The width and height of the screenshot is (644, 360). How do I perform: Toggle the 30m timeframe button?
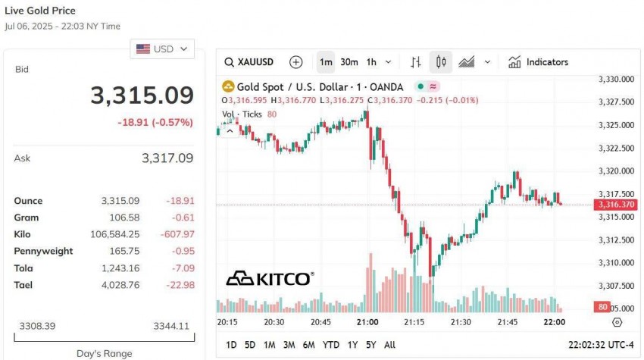349,62
